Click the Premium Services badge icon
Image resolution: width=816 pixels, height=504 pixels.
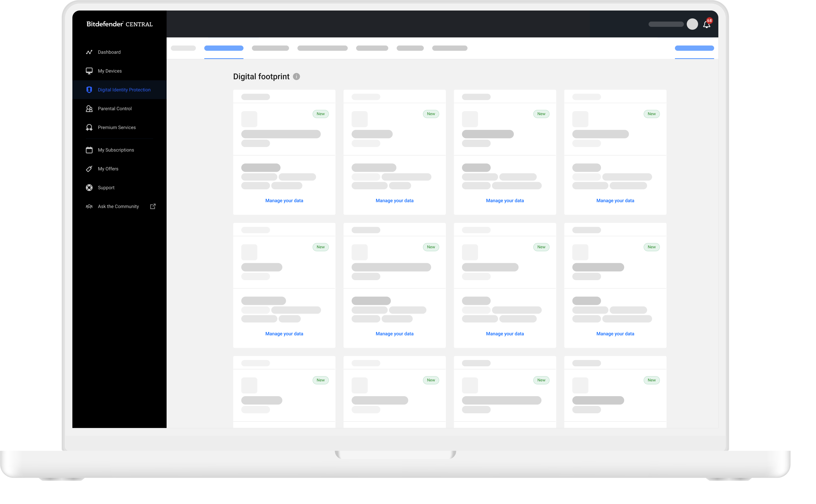[89, 127]
